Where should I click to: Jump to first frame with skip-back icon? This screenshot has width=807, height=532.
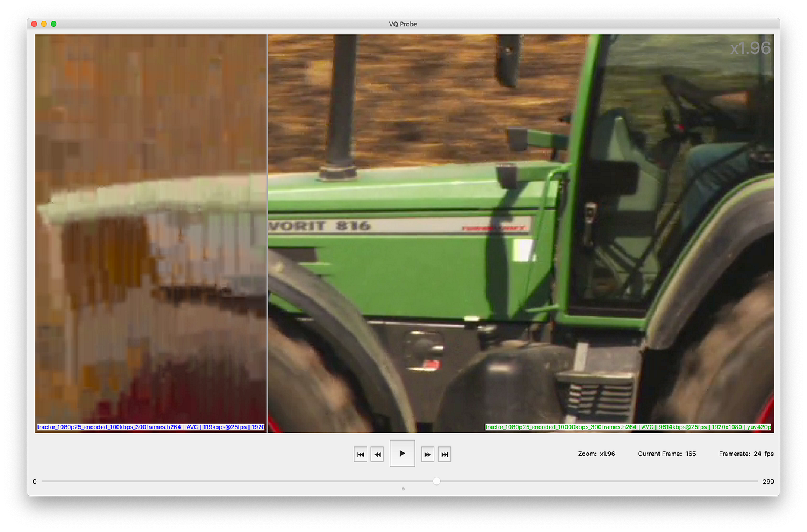coord(360,454)
